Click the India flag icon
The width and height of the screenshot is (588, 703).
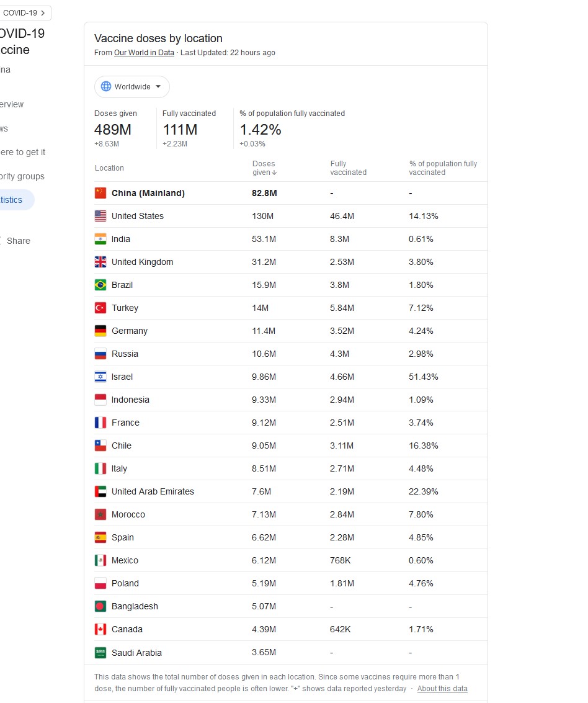pos(100,239)
